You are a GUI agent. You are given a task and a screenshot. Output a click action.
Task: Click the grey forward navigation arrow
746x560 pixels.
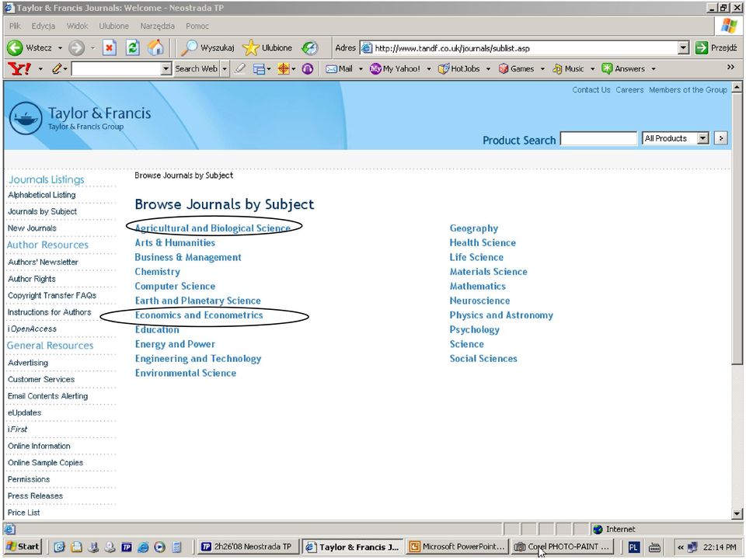tap(76, 48)
